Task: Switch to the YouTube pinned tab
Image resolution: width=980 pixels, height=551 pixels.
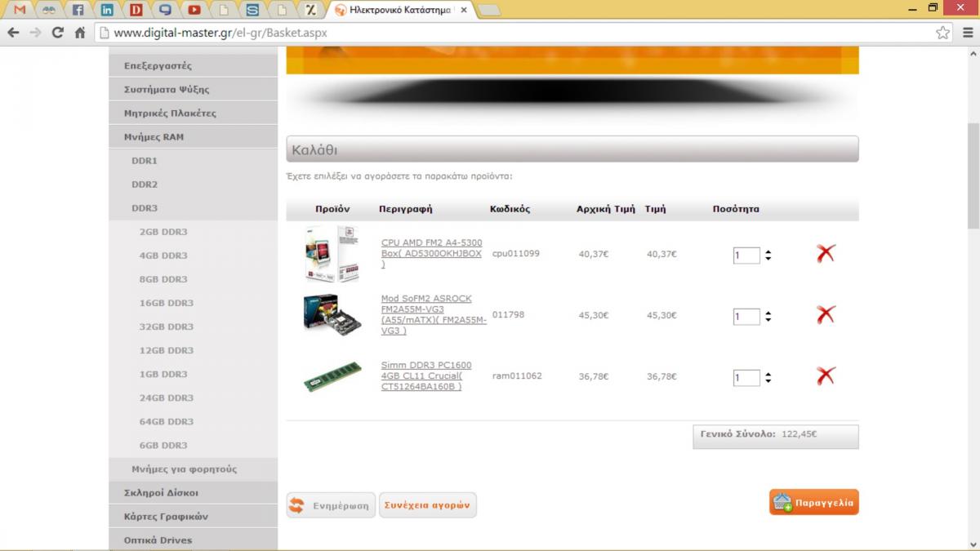Action: 194,11
